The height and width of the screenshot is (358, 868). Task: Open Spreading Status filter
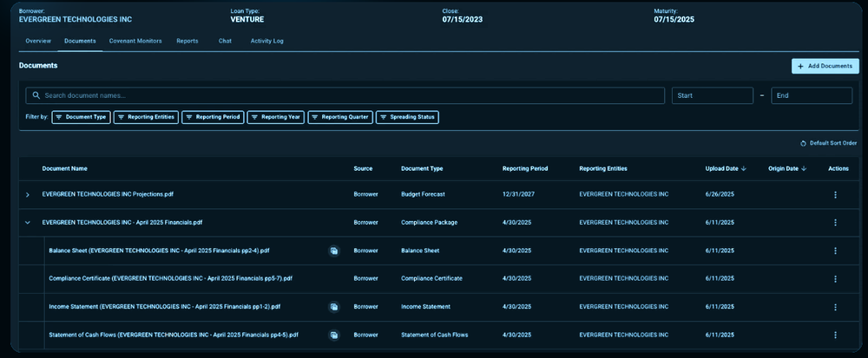point(407,118)
